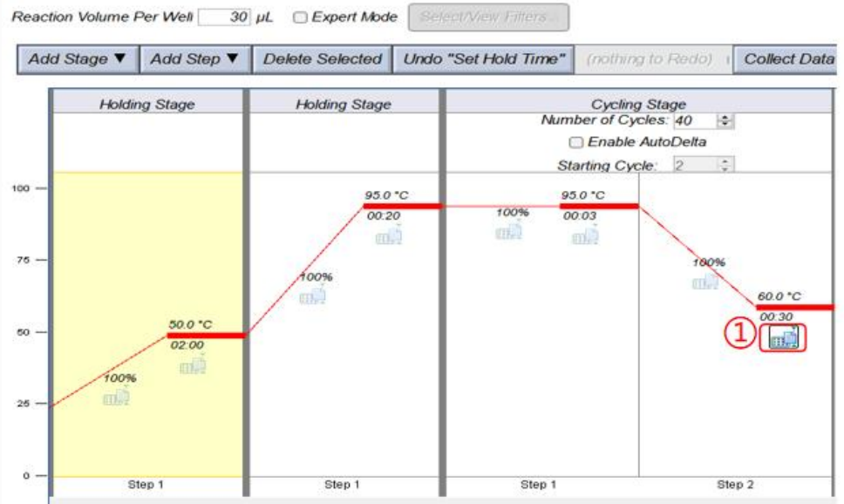Click ramp data collection icon in cycling Step 1
This screenshot has height=504, width=844.
click(x=509, y=231)
